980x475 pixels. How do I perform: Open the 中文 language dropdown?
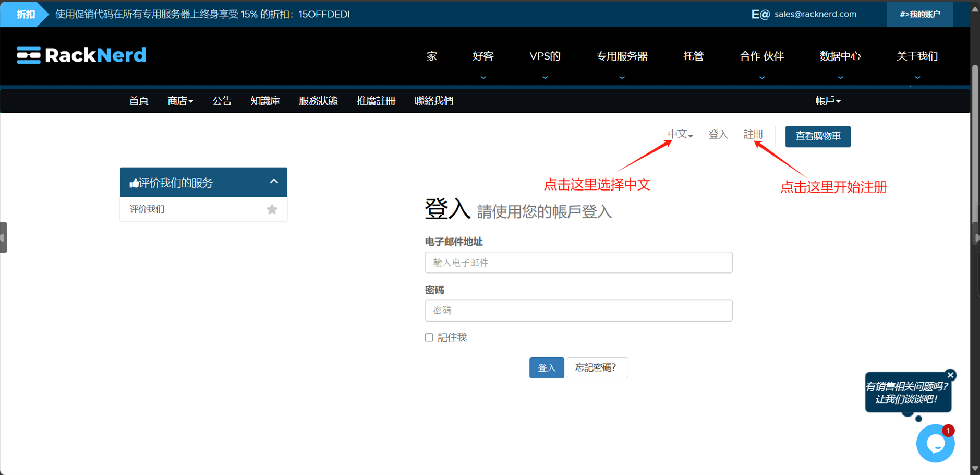tap(680, 135)
